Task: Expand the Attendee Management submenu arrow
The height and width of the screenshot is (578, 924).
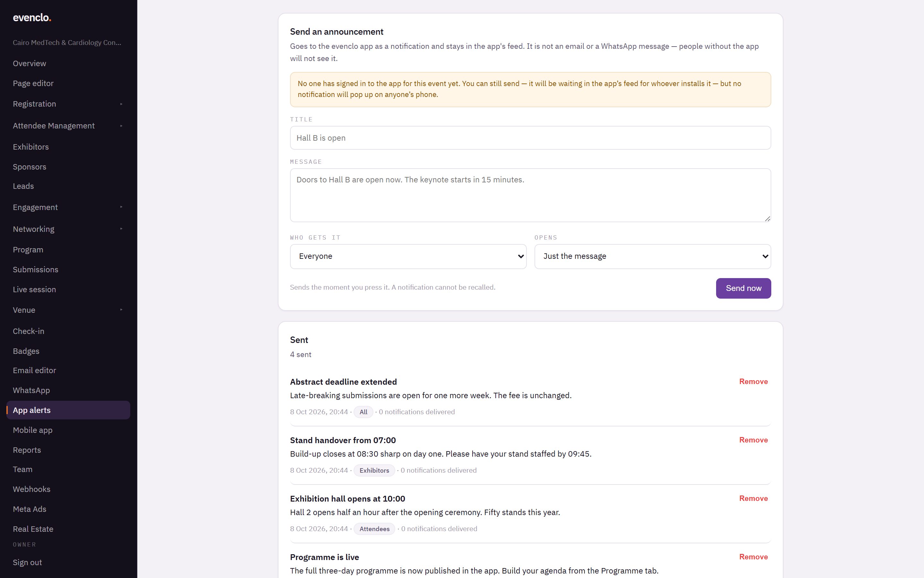Action: coord(121,126)
